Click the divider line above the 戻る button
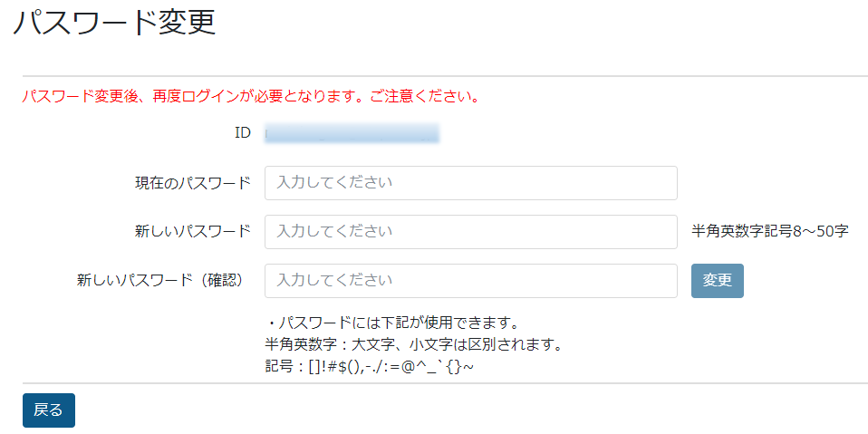This screenshot has height=434, width=868. [x=444, y=383]
